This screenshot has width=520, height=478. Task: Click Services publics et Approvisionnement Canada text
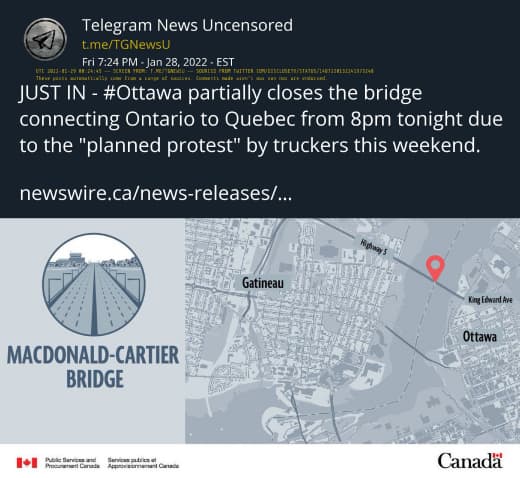click(143, 463)
